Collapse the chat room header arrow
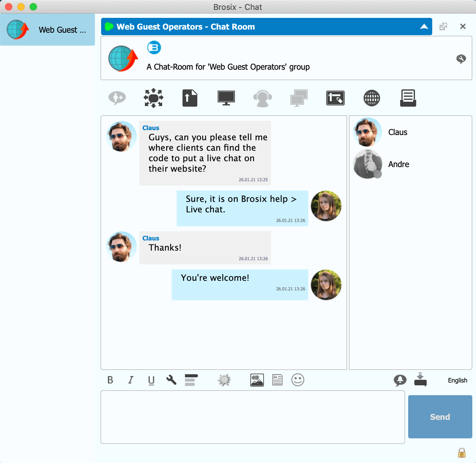The image size is (476, 463). [x=424, y=27]
